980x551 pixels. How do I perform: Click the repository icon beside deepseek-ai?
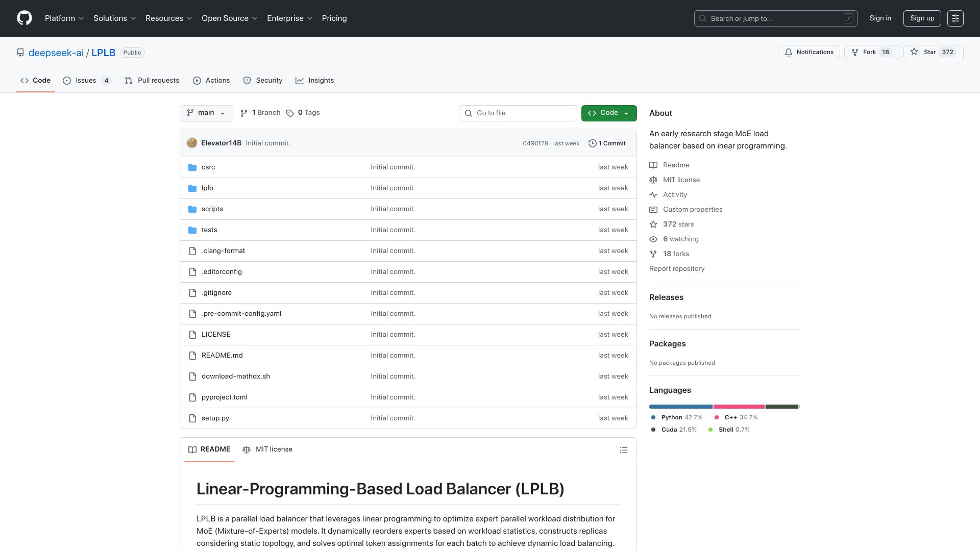(x=20, y=53)
